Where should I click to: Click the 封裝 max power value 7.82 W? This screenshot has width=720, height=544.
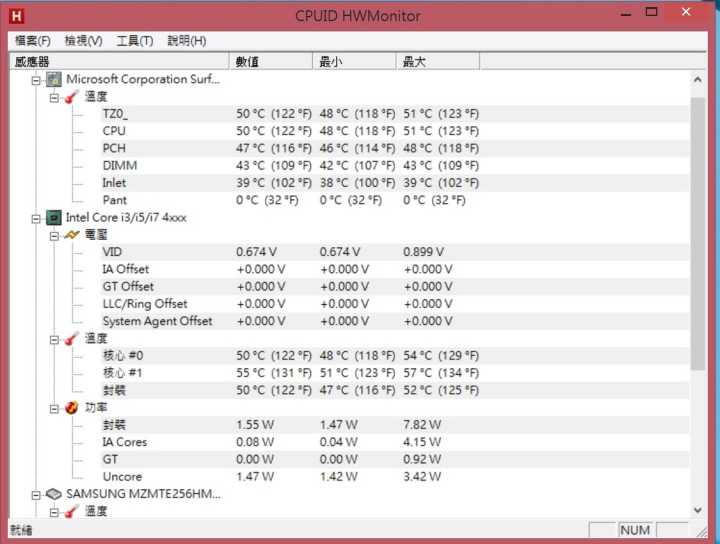tap(422, 425)
